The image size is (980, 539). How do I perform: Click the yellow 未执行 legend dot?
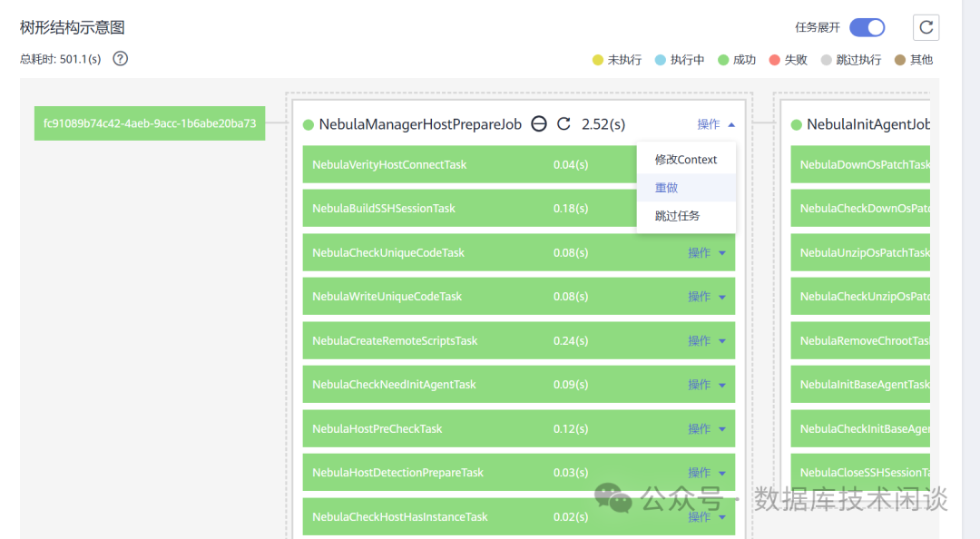(597, 60)
